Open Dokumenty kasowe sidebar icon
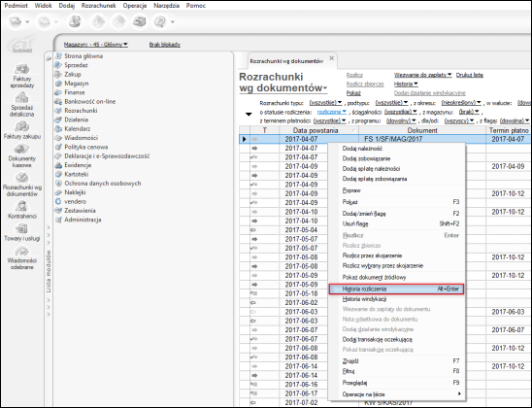532x408 pixels. (22, 156)
